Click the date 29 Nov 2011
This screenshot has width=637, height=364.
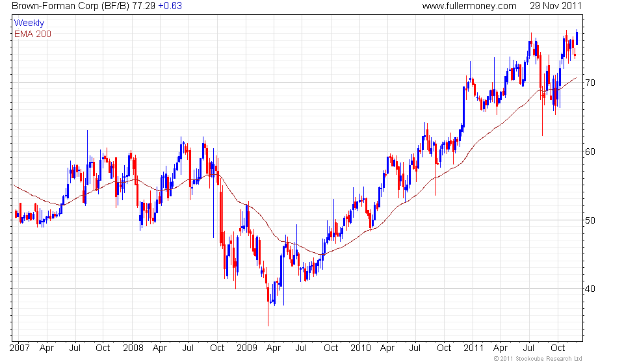pos(556,6)
